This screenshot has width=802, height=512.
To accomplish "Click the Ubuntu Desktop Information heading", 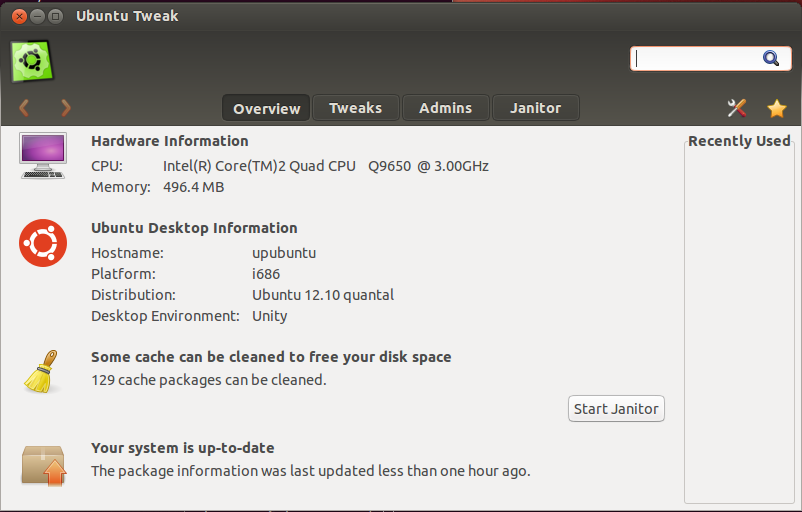I will click(x=194, y=228).
